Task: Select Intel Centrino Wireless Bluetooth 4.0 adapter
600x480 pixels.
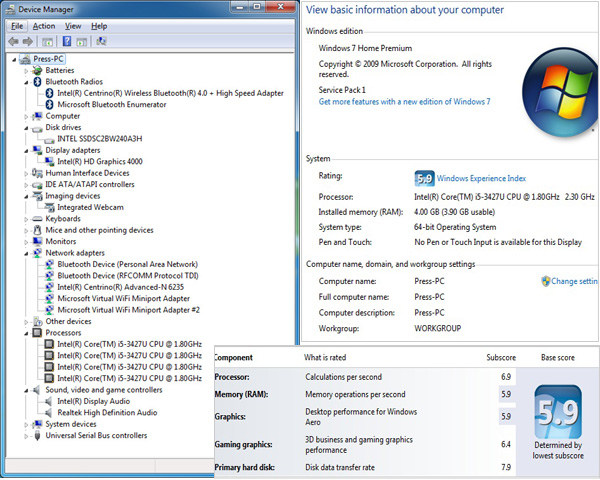Action: [170, 93]
